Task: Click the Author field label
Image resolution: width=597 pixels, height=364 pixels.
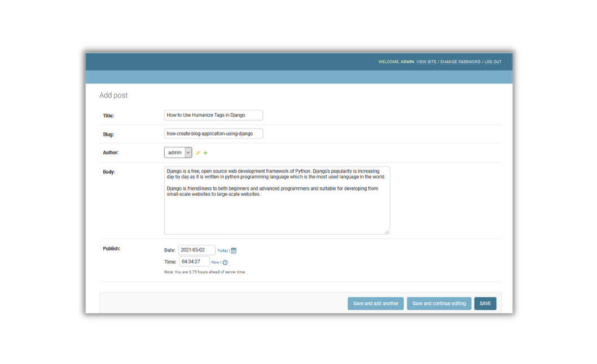Action: point(111,153)
